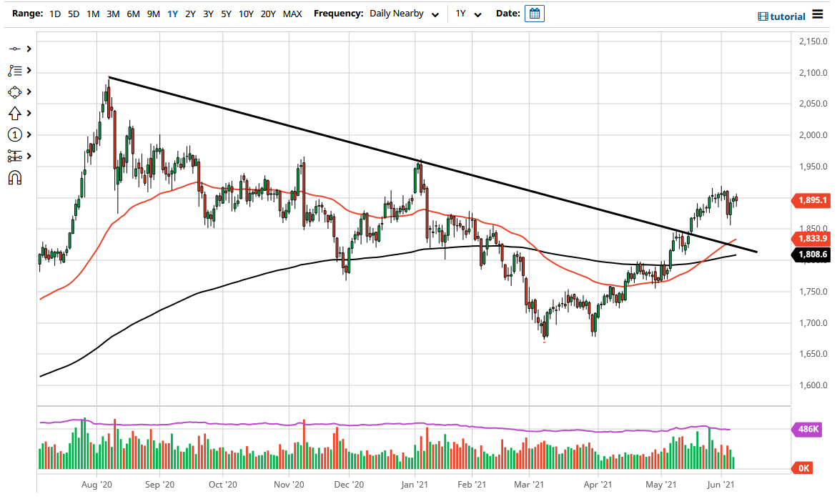Click the 1,600.0 price axis label
837x504 pixels.
[x=813, y=385]
